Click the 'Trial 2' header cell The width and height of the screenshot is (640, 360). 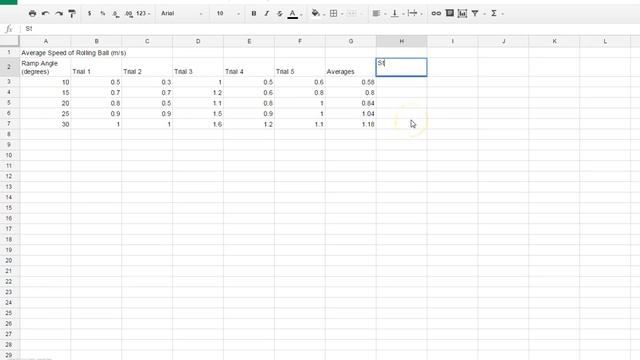coord(147,67)
